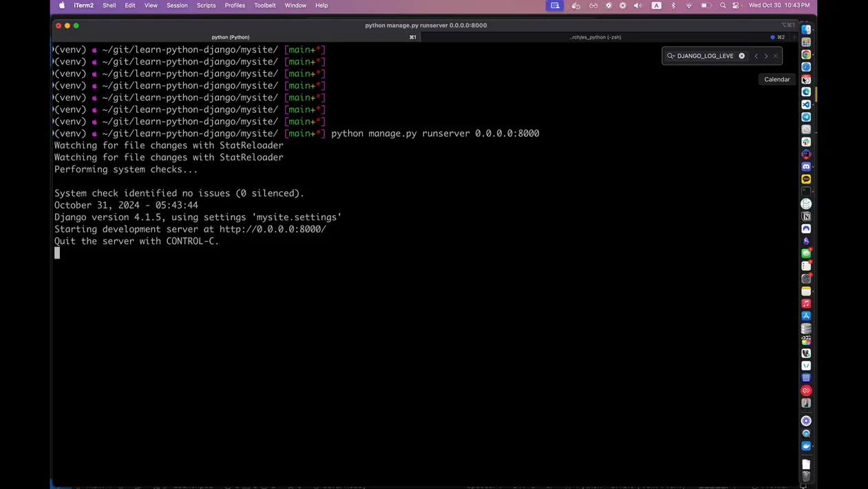Switch to the python (Python) tab
The image size is (868, 489).
(236, 37)
